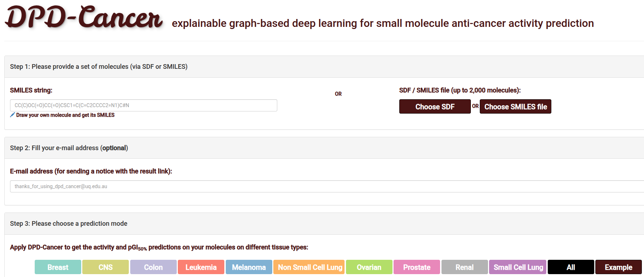Select the Breast tissue prediction
Image resolution: width=644 pixels, height=277 pixels.
point(58,267)
